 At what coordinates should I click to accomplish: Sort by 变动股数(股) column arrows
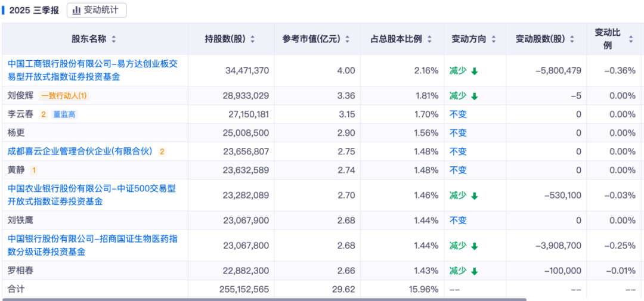pos(572,39)
